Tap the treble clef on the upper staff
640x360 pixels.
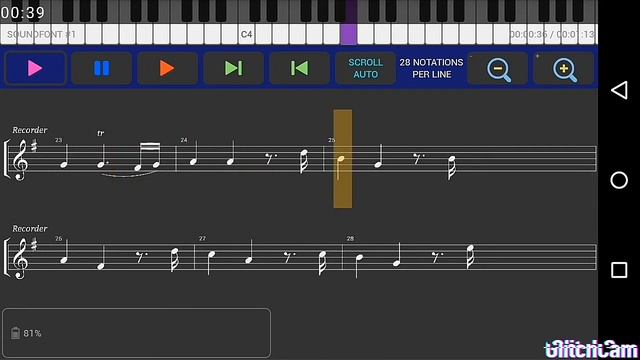[x=20, y=160]
